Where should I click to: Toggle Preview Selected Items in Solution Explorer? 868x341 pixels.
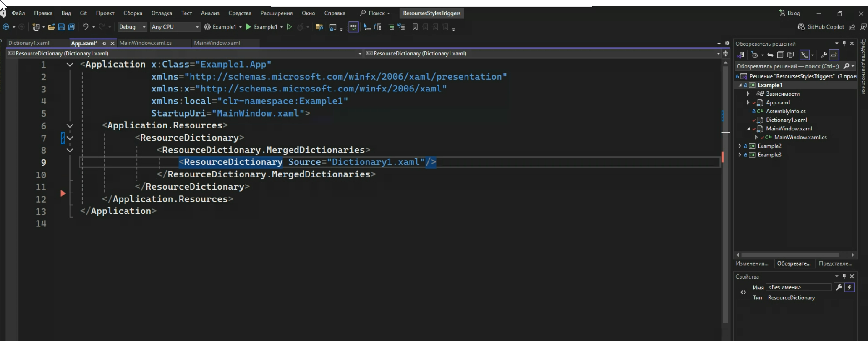coord(834,55)
